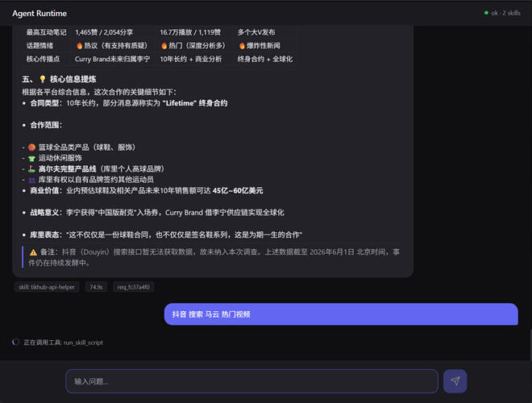Click the skill tikhub-api-helper tag

[47, 287]
